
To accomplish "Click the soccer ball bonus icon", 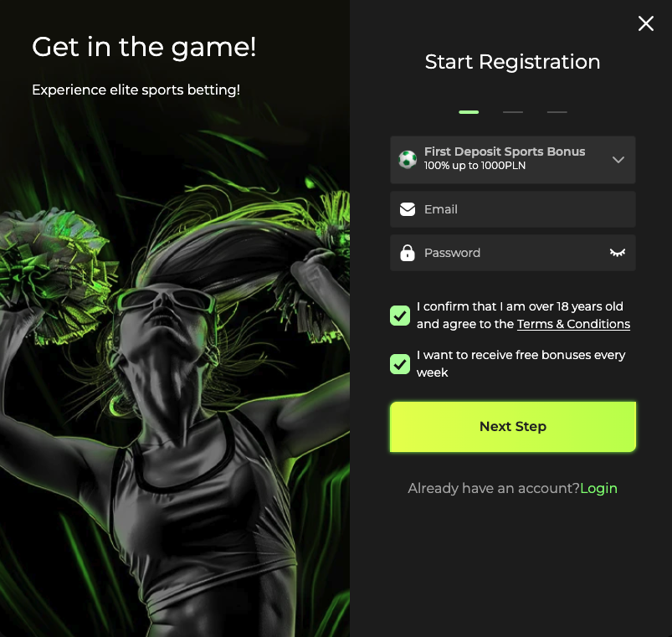I will pos(408,160).
